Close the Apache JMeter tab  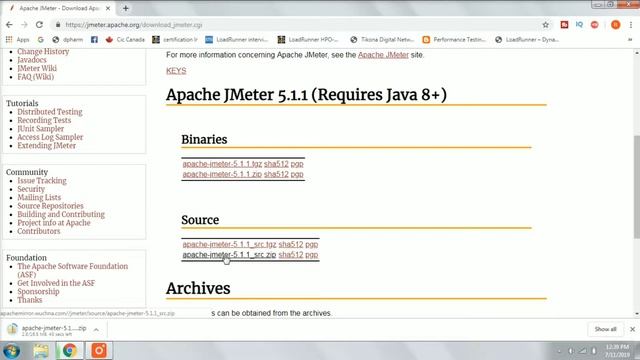(x=108, y=8)
